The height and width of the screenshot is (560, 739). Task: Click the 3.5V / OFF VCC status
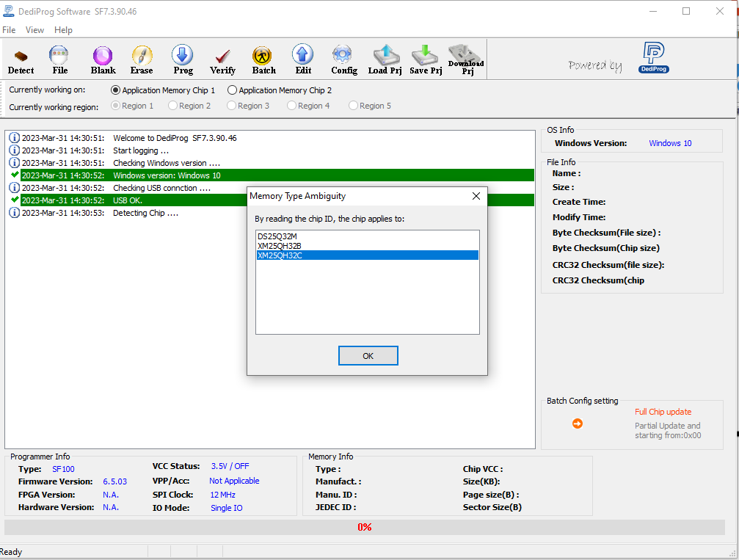pyautogui.click(x=230, y=466)
